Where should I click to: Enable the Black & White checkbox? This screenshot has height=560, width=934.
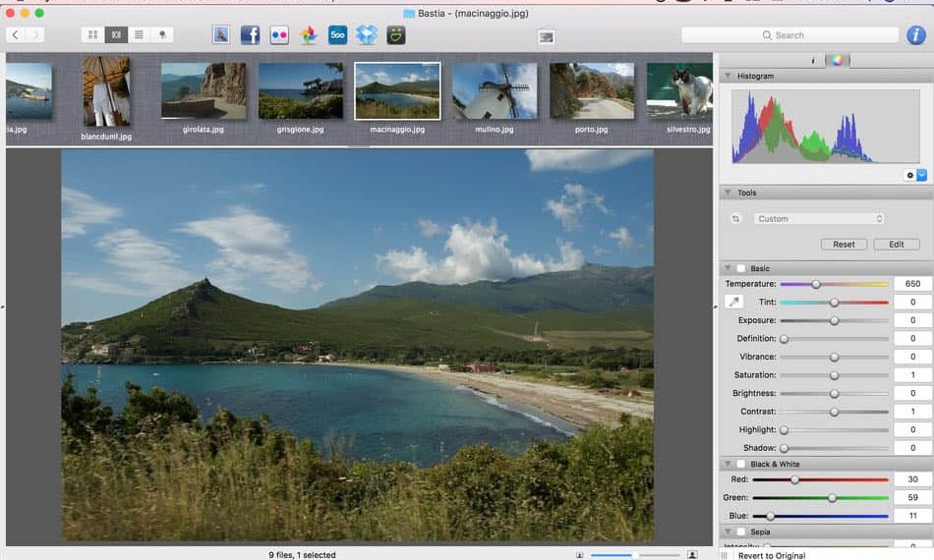(x=741, y=464)
